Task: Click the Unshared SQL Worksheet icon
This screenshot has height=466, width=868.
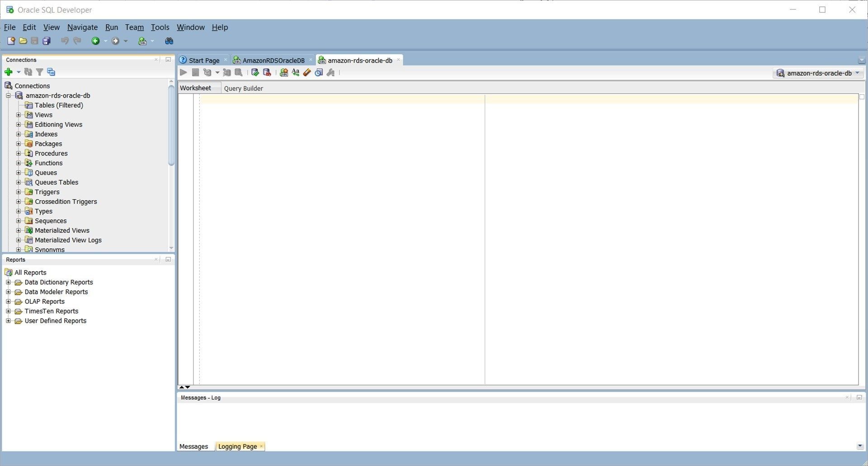Action: click(x=284, y=72)
